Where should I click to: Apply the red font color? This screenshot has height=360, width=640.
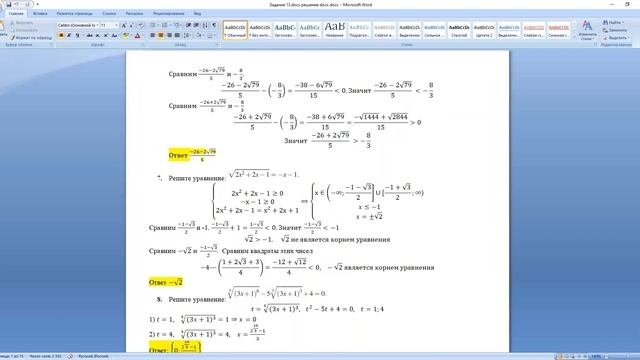(x=137, y=36)
